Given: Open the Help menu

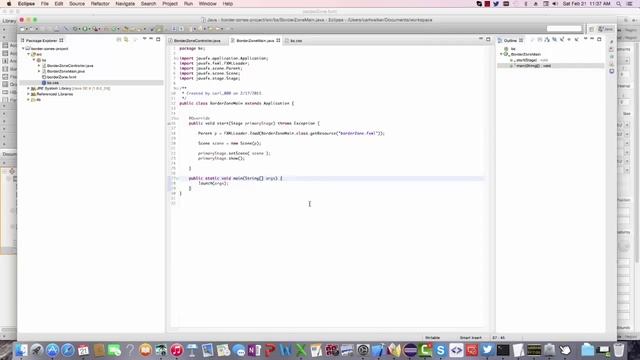Looking at the screenshot, I should [227, 4].
